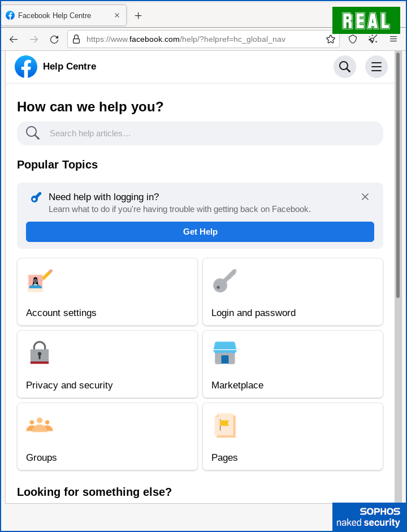Open the Pages topic card
The height and width of the screenshot is (532, 407).
point(293,436)
